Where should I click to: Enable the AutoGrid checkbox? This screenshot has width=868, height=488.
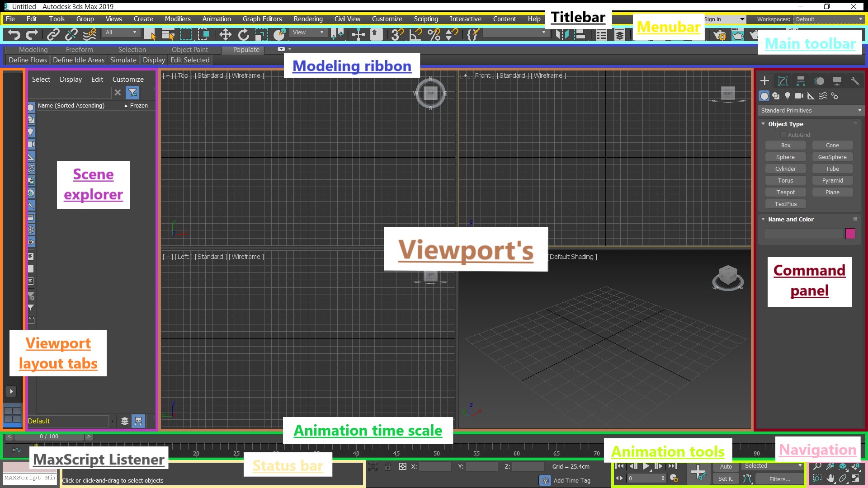click(783, 135)
